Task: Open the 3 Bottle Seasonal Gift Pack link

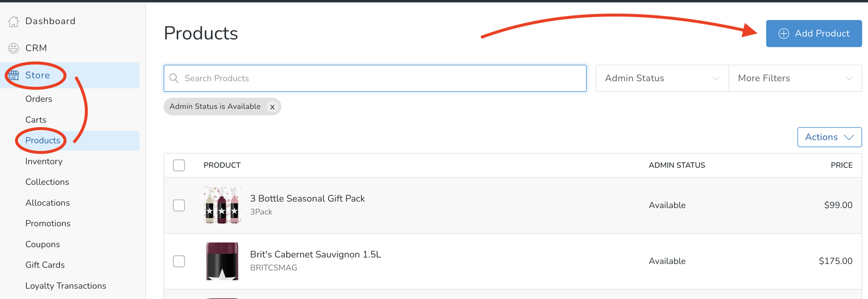Action: pos(307,198)
